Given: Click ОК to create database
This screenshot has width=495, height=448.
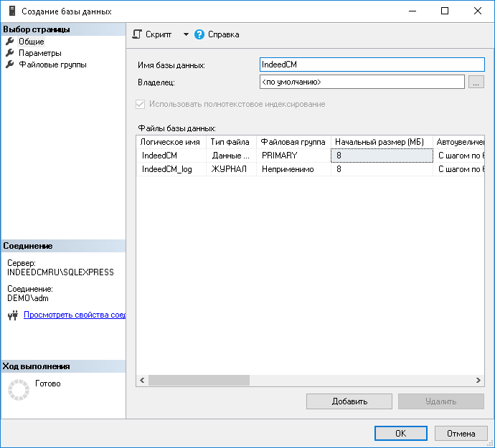Looking at the screenshot, I should [401, 433].
